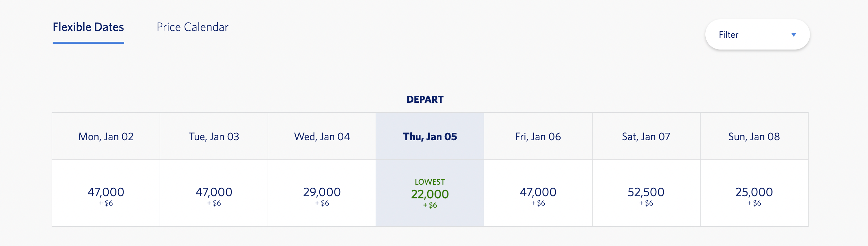Pick the 29,000 miles Wednesday fare
Screen dimensions: 868x246
pos(322,193)
